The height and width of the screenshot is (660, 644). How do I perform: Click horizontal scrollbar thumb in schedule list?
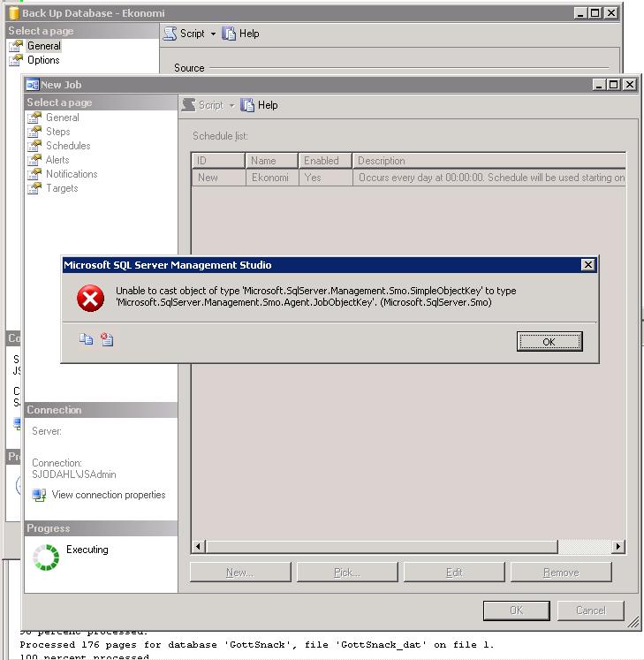[382, 547]
